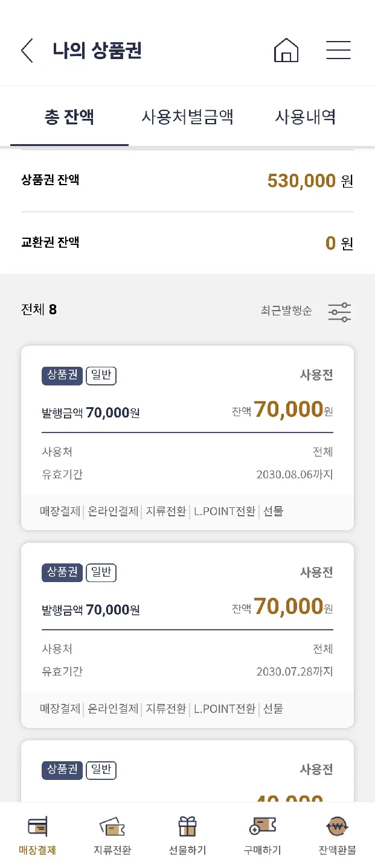Image resolution: width=375 pixels, height=868 pixels.
Task: Tap L.POINT전환 on the first voucher
Action: click(x=225, y=512)
